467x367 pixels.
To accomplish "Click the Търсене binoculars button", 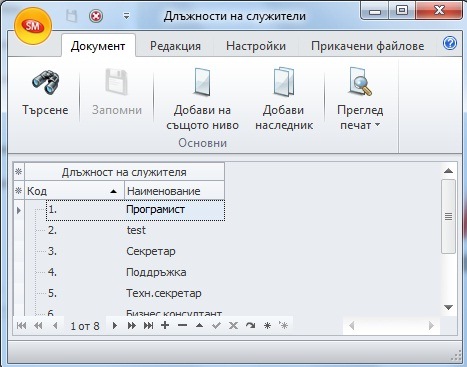I will [x=45, y=92].
